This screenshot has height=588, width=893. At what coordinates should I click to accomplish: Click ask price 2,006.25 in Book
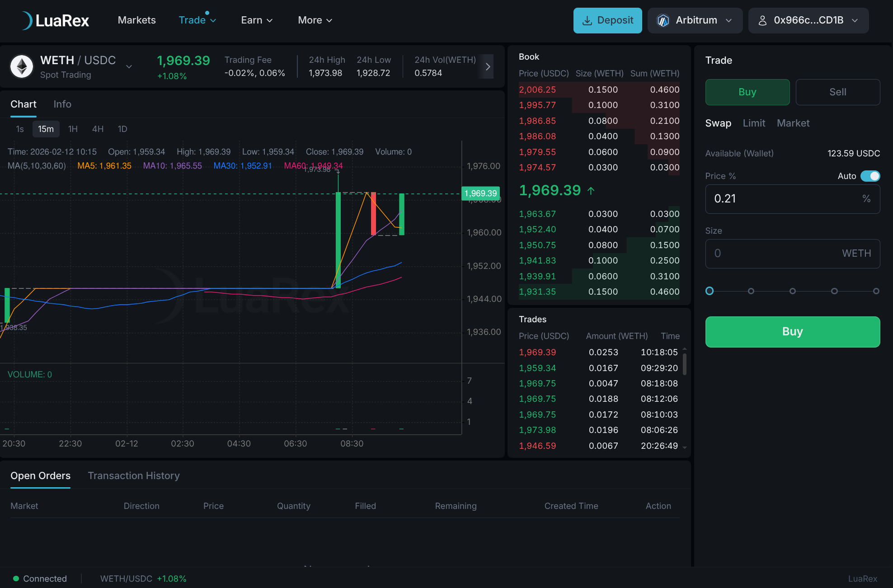point(537,89)
